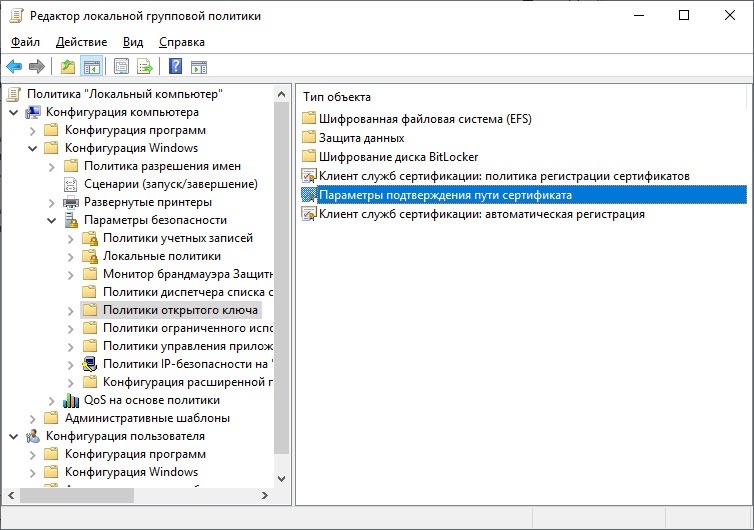Screen dimensions: 754x530
Task: Go up one level via the folder icon
Action: pyautogui.click(x=67, y=67)
